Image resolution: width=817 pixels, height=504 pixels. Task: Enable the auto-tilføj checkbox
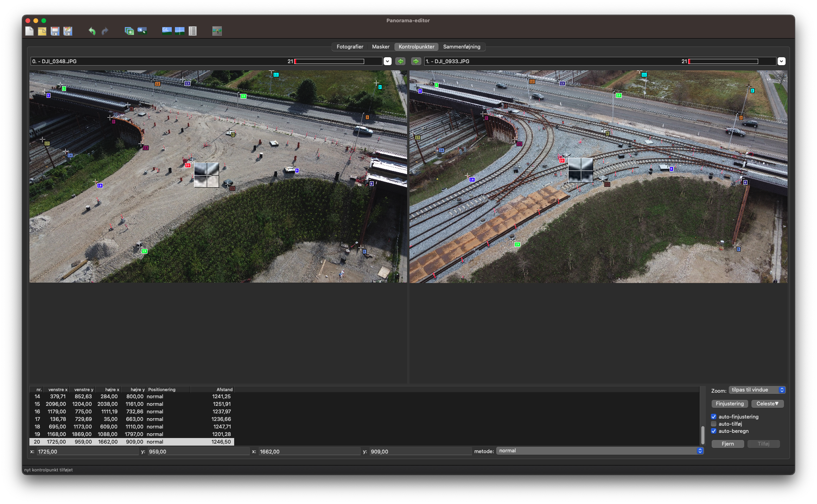coord(714,424)
